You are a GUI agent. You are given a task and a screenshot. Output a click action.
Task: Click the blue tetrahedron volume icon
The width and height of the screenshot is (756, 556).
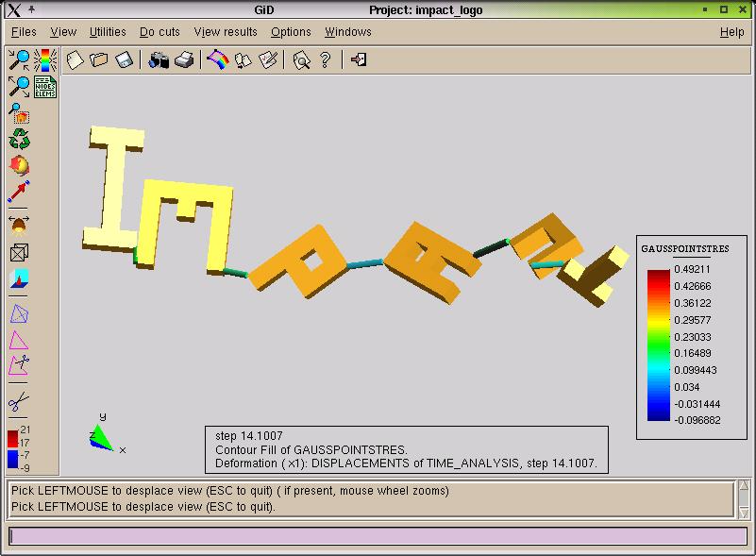click(19, 314)
